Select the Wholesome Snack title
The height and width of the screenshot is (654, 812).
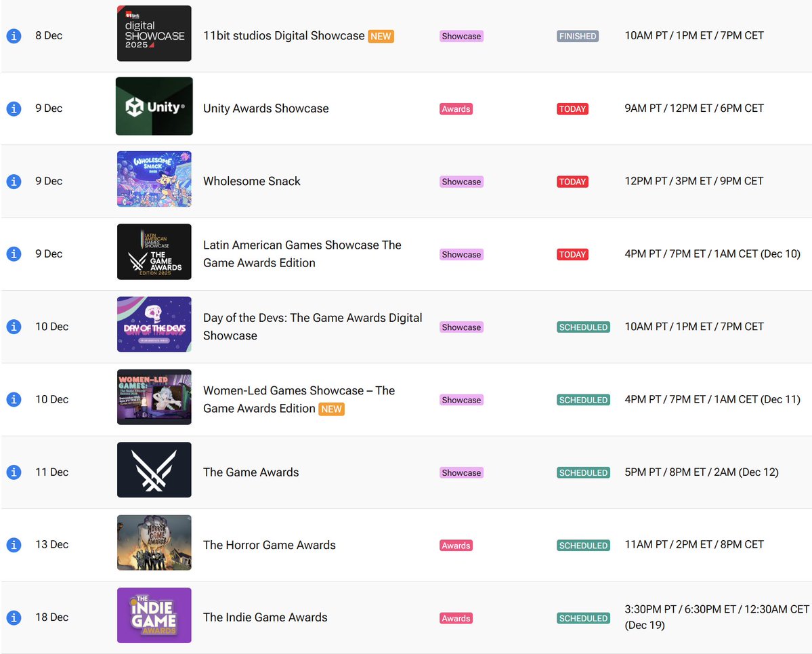pyautogui.click(x=252, y=181)
